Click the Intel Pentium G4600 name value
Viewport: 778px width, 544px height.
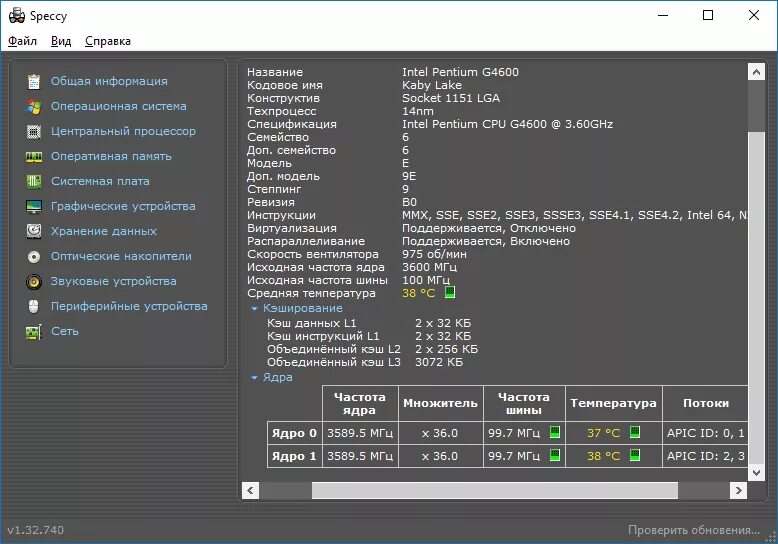click(x=460, y=72)
